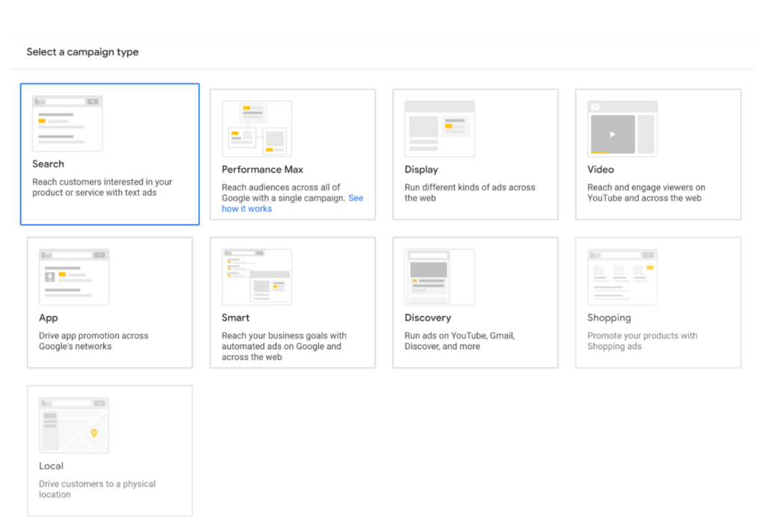Select the Search campaign type title
Viewport: 765px width, 532px height.
click(x=48, y=164)
